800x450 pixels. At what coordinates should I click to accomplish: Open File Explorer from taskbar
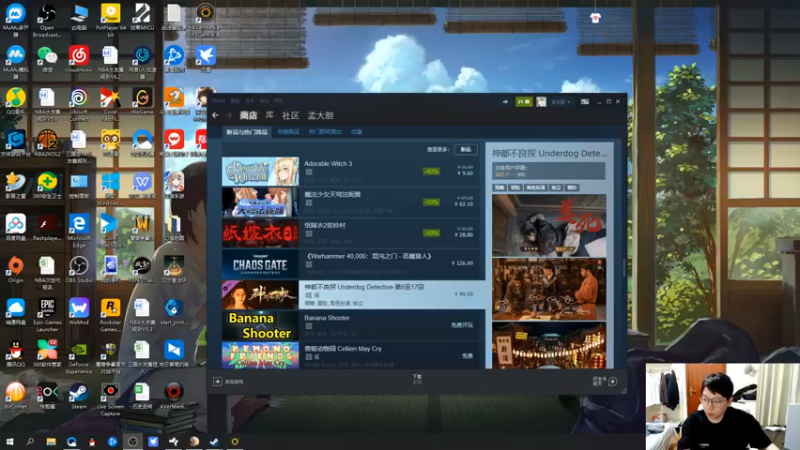pyautogui.click(x=51, y=441)
